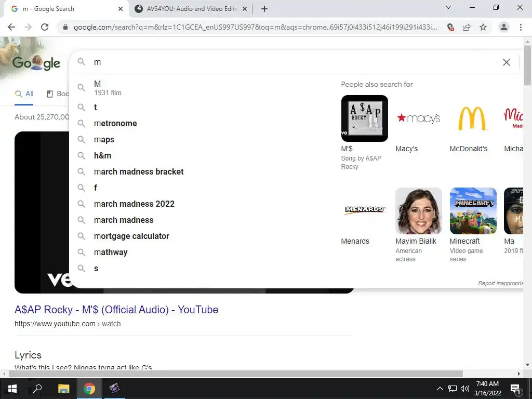Open the Mayim Bialik photo tile
The height and width of the screenshot is (399, 532).
[x=419, y=211]
